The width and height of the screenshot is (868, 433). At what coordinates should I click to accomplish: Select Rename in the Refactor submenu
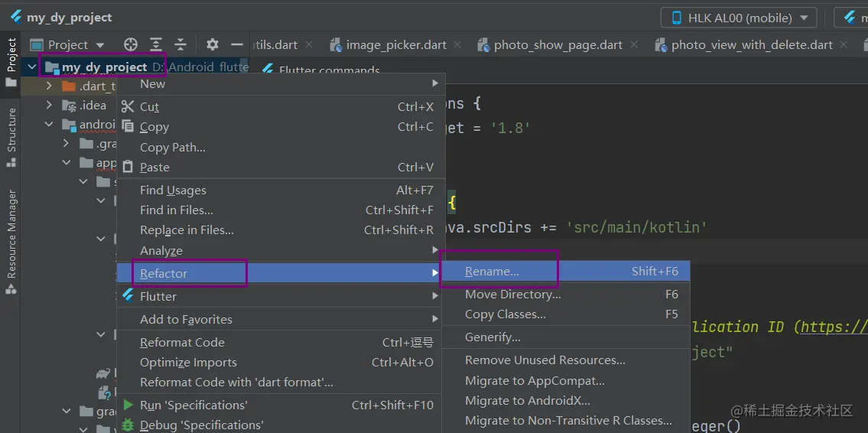click(492, 271)
